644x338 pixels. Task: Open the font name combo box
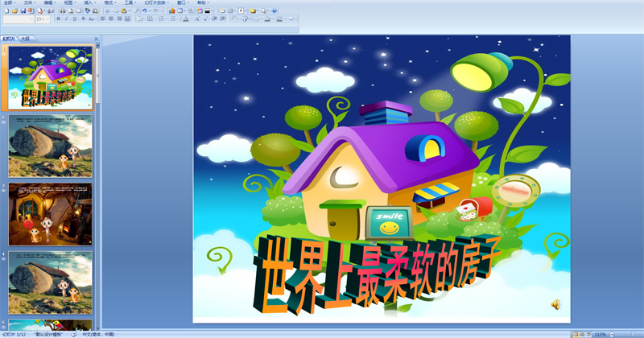click(19, 19)
